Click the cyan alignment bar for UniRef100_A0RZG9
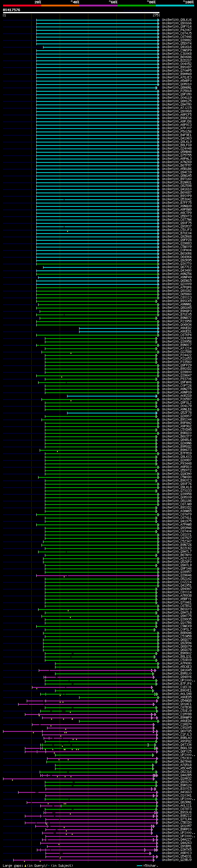This screenshot has width=197, height=868. pos(112,396)
